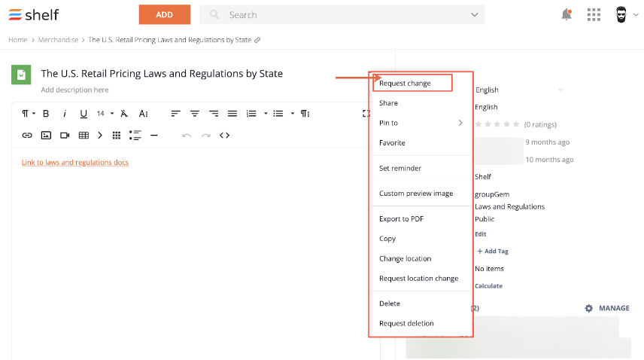Toggle underline formatting

[84, 114]
